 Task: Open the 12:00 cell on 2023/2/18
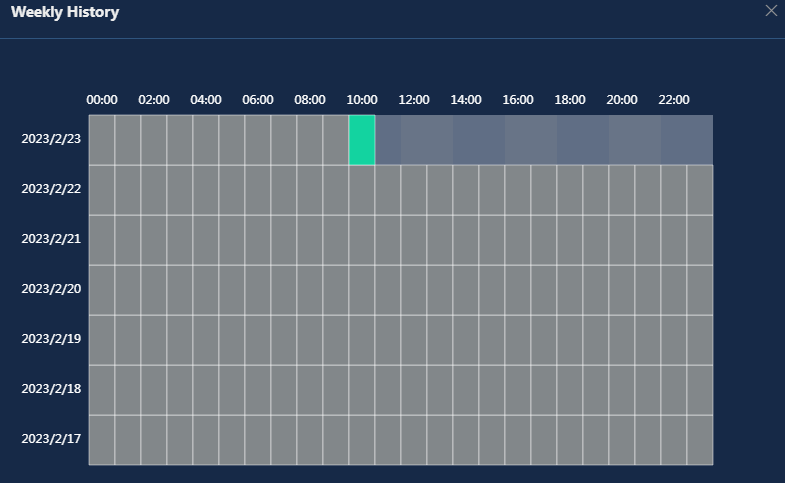[414, 390]
